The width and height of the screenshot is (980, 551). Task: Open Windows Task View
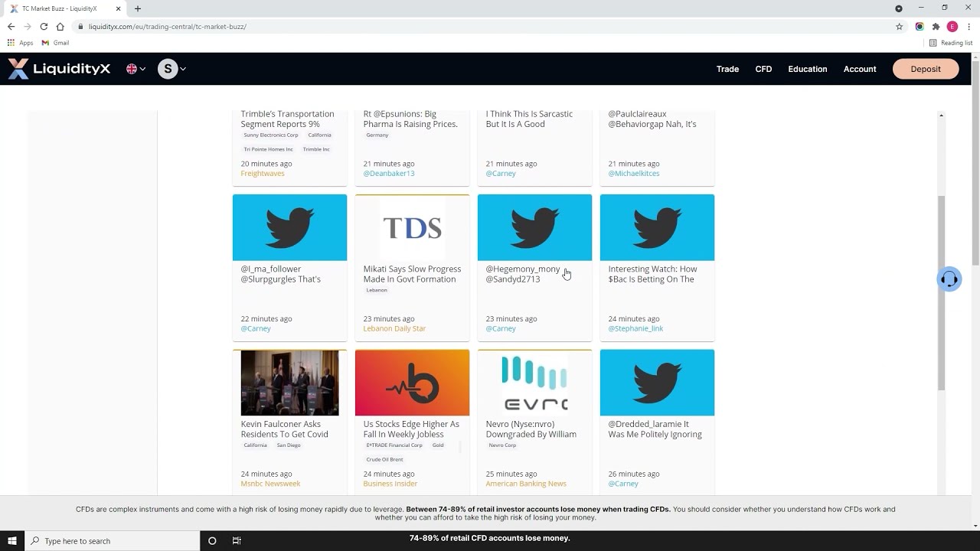[237, 540]
